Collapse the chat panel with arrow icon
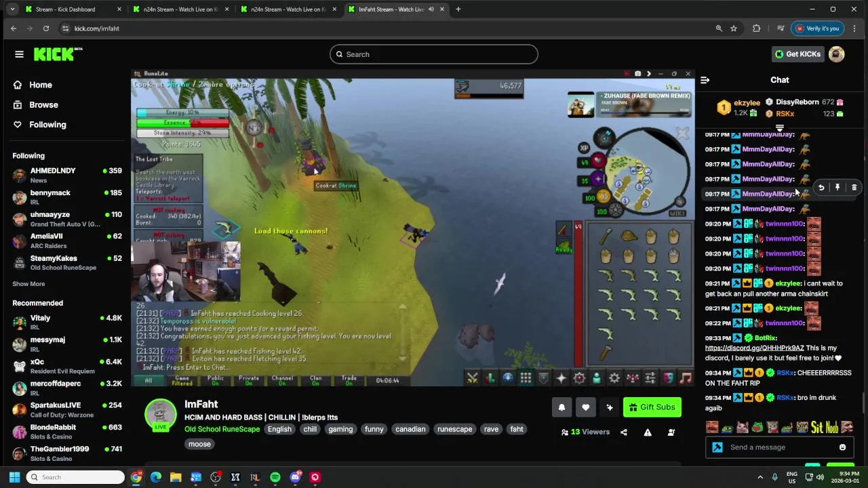Image resolution: width=868 pixels, height=488 pixels. [705, 80]
